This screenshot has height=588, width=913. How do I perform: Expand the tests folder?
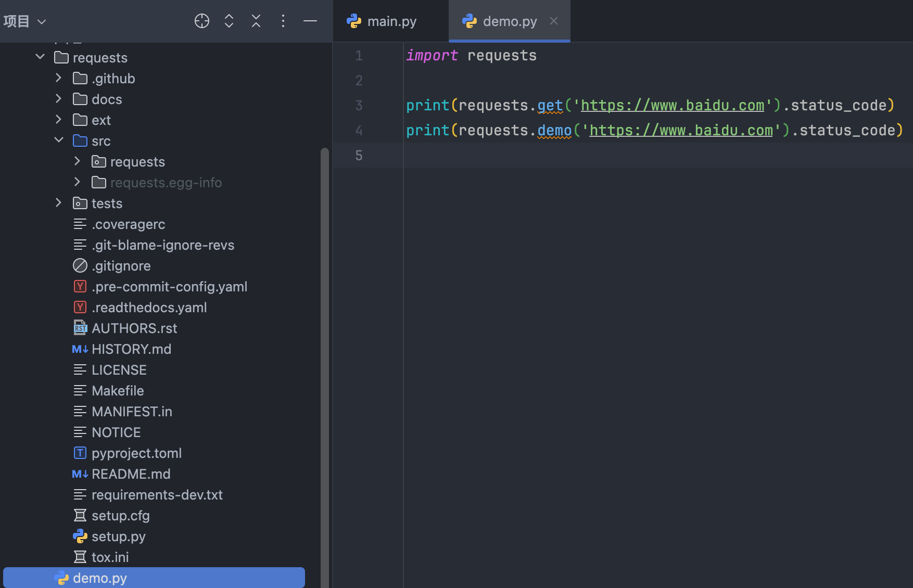click(x=59, y=203)
